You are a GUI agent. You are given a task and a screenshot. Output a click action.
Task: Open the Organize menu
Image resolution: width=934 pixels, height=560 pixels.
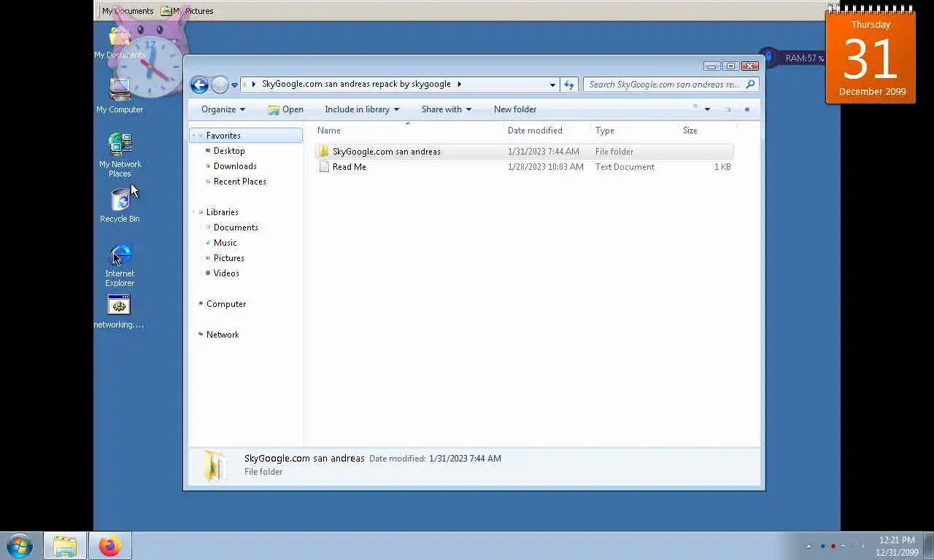pyautogui.click(x=223, y=109)
